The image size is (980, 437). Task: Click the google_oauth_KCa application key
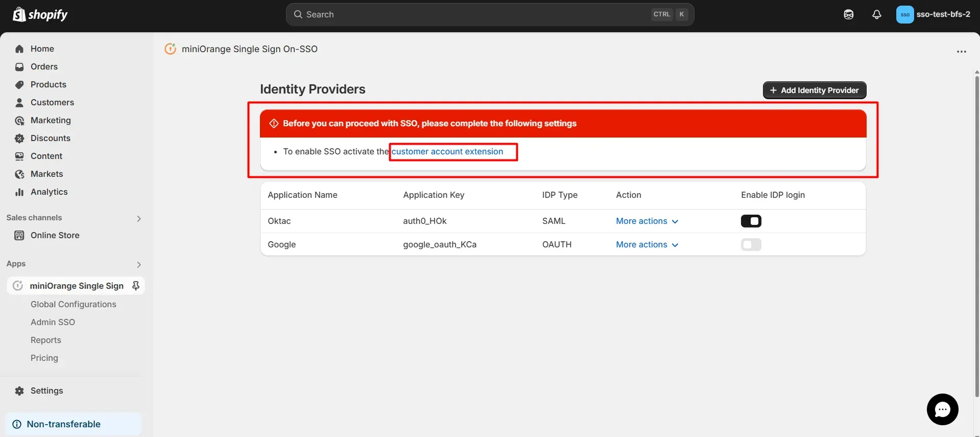[440, 244]
